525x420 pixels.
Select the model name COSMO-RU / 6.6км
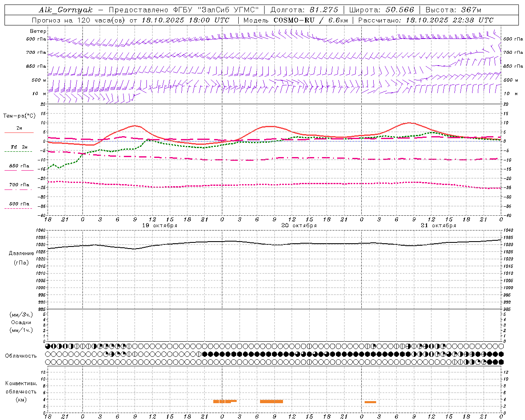pos(311,20)
